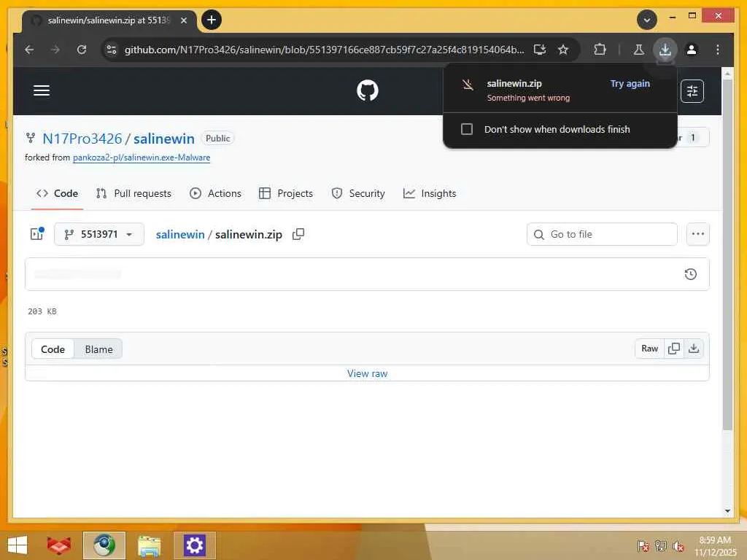The image size is (747, 560).
Task: Open the Windows Start button
Action: pyautogui.click(x=18, y=545)
